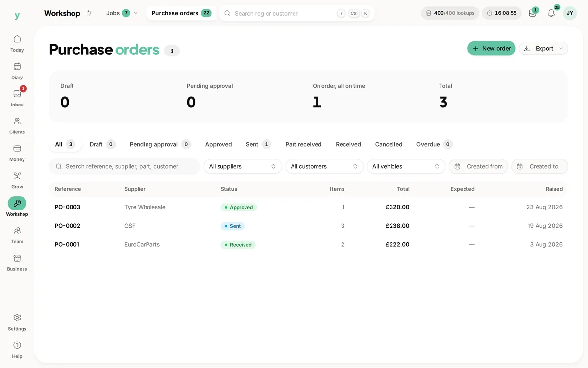588x368 pixels.
Task: Select the Approved tab
Action: pos(219,144)
